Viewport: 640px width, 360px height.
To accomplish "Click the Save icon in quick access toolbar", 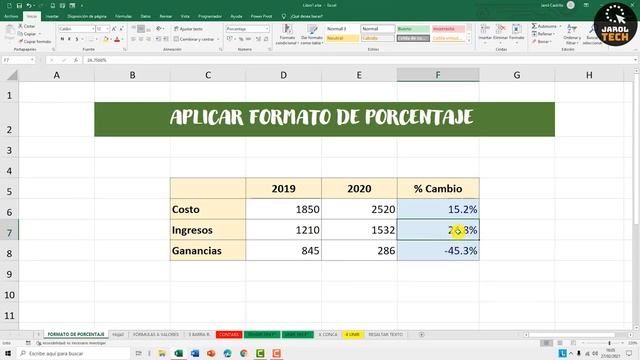I will point(19,6).
